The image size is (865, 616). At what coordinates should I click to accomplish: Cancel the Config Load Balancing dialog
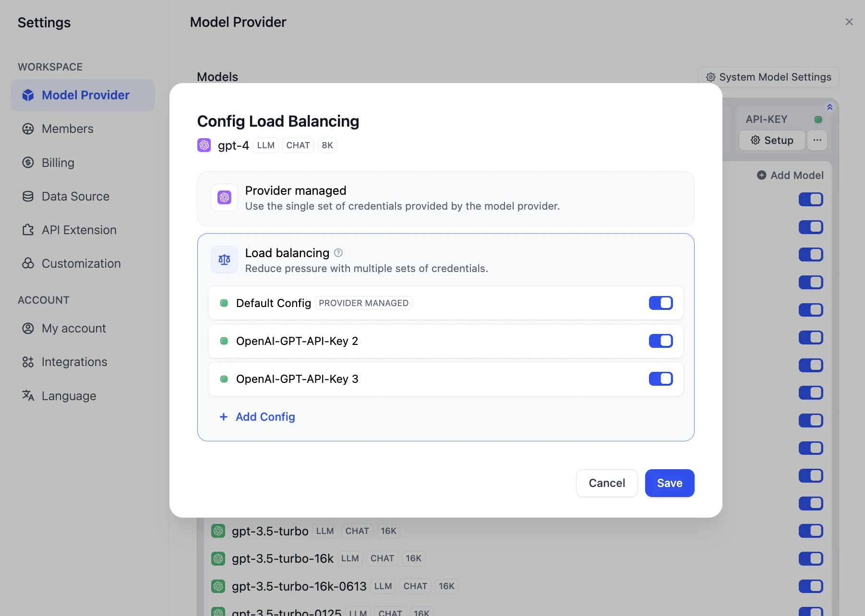607,483
